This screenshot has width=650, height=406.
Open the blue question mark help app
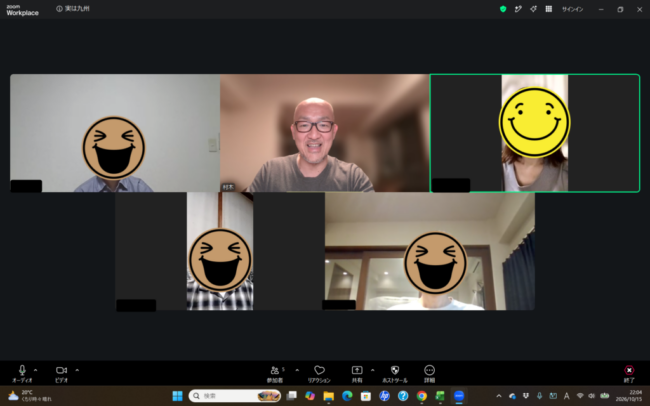tap(403, 396)
